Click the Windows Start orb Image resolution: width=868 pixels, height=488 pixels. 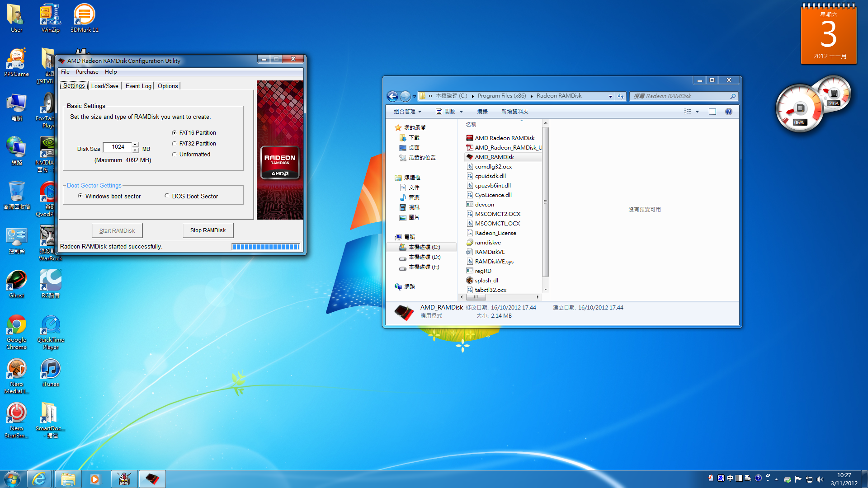pos(12,479)
